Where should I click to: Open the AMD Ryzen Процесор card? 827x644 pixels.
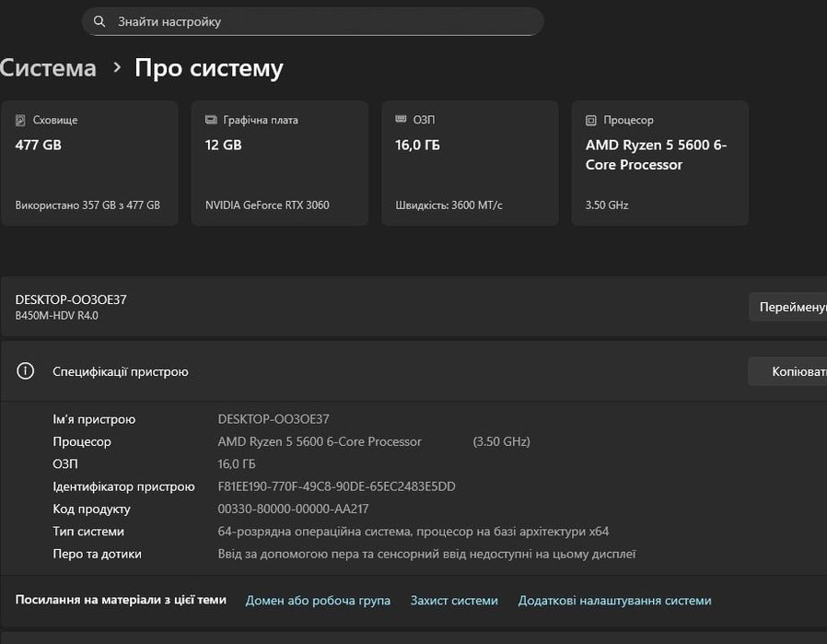(x=659, y=163)
